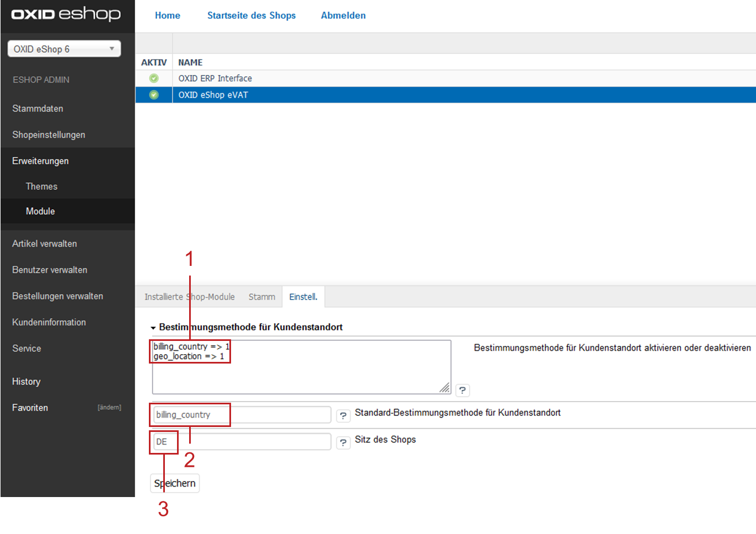Click the OXID eShop logo
This screenshot has height=534, width=756.
tap(66, 14)
